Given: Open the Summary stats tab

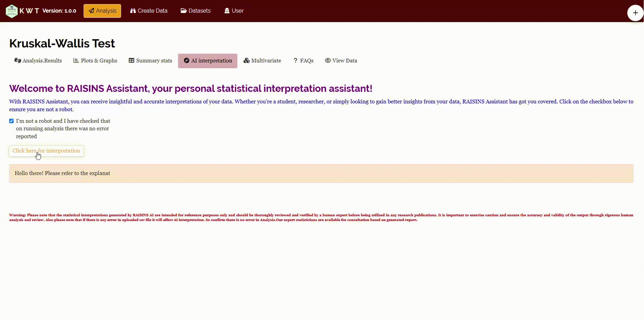Looking at the screenshot, I should point(150,61).
